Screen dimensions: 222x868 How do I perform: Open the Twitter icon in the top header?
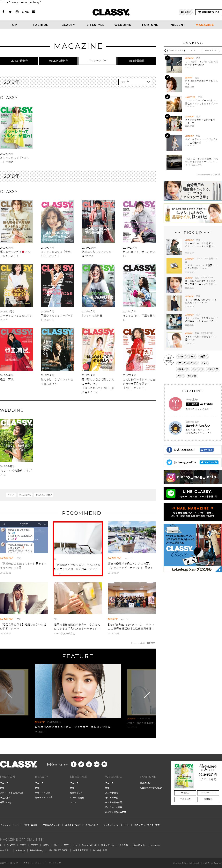10,12
